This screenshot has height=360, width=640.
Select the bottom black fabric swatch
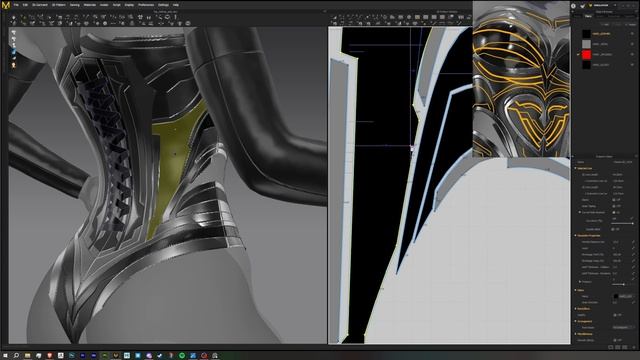point(587,64)
